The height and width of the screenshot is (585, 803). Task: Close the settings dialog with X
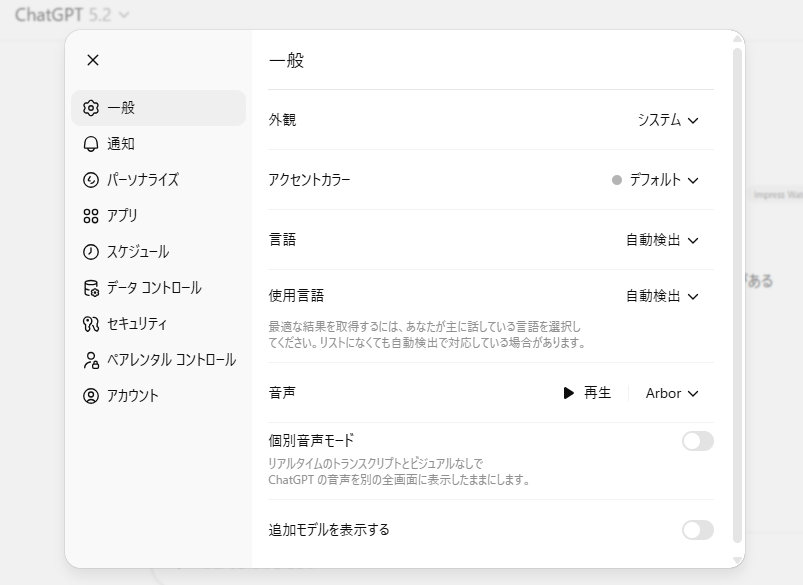tap(93, 60)
